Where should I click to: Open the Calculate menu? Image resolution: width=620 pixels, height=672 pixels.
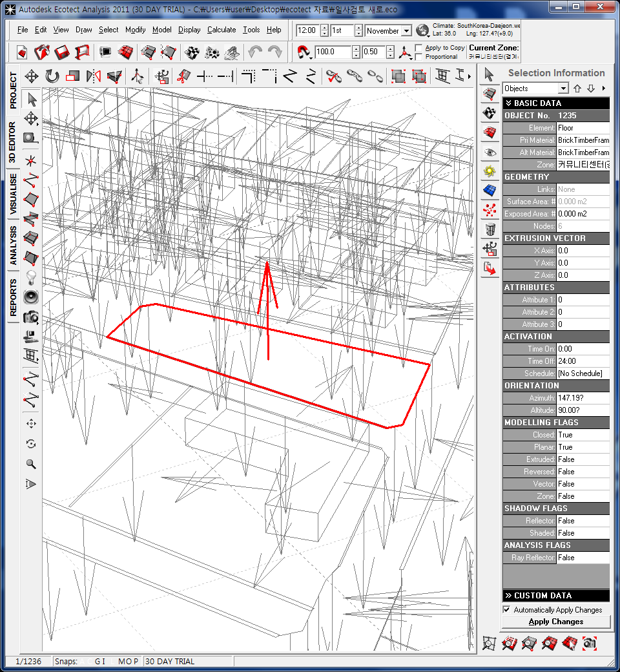[222, 30]
